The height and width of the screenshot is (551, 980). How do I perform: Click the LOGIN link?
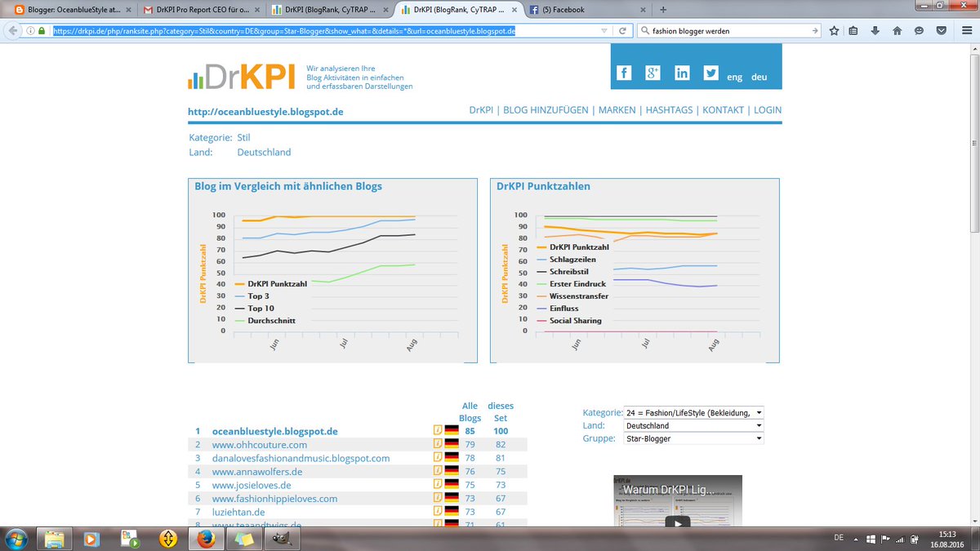767,109
